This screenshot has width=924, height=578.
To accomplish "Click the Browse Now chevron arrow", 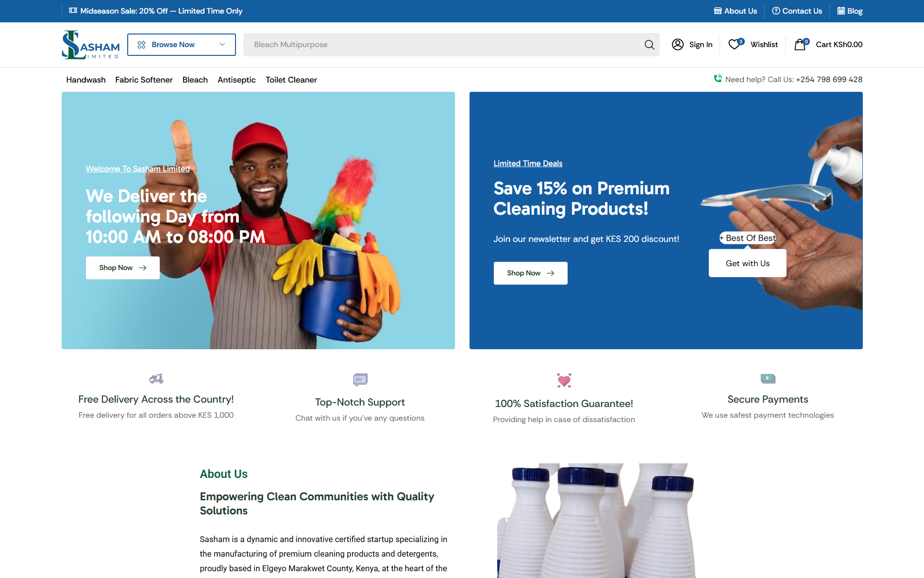I will 222,45.
